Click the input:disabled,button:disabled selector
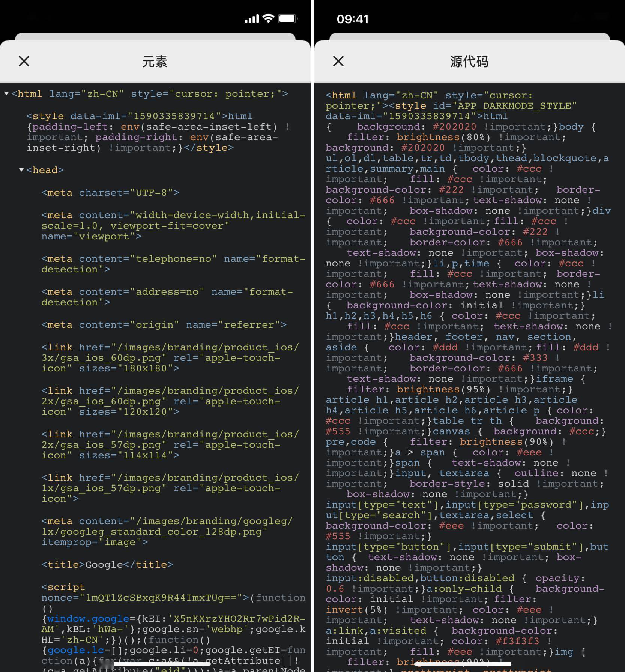 (x=420, y=578)
